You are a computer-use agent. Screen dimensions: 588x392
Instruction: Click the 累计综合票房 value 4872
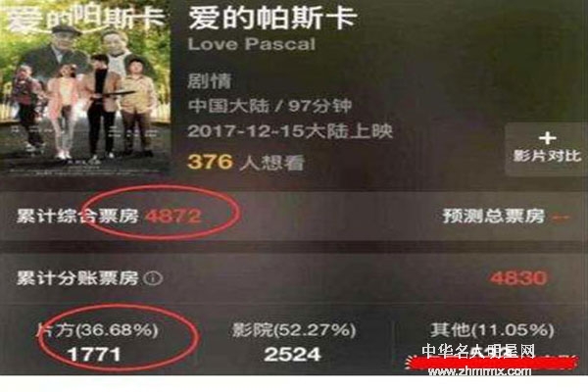173,216
